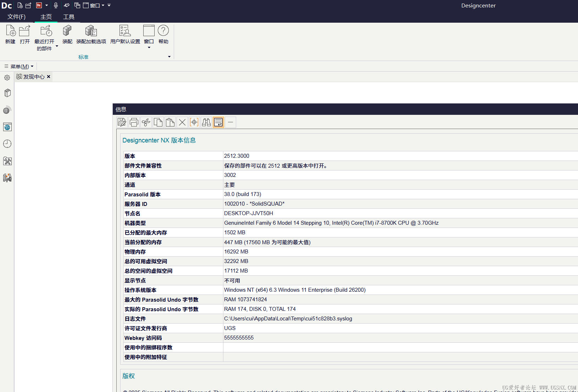Screen dimensions: 578x392
Task: Click the save-as icon in 信息 window
Action: click(x=122, y=122)
